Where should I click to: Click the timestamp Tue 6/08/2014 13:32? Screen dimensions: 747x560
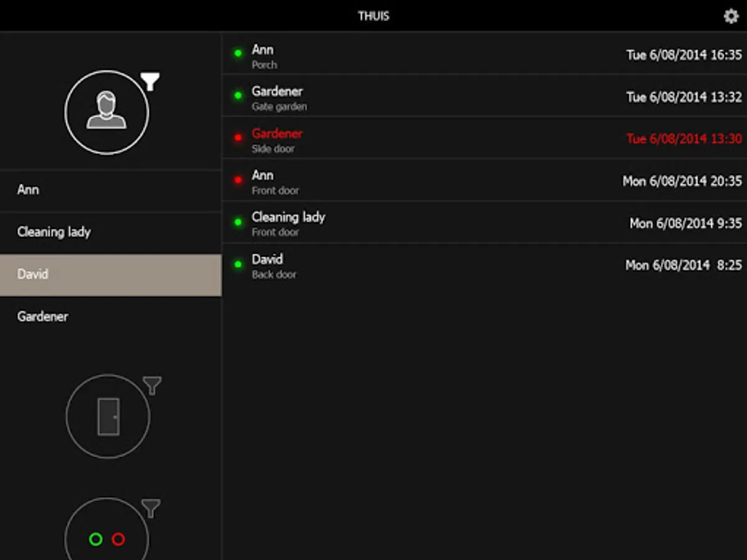[684, 97]
